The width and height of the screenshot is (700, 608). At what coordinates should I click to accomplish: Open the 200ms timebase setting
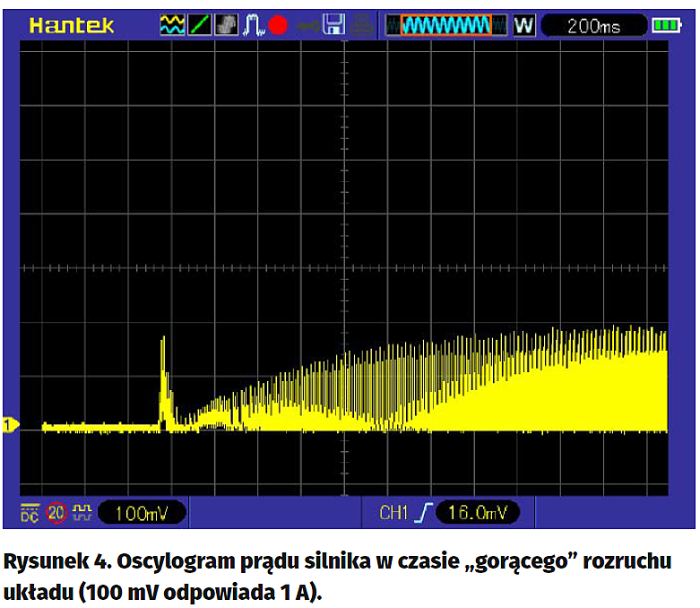coord(593,26)
